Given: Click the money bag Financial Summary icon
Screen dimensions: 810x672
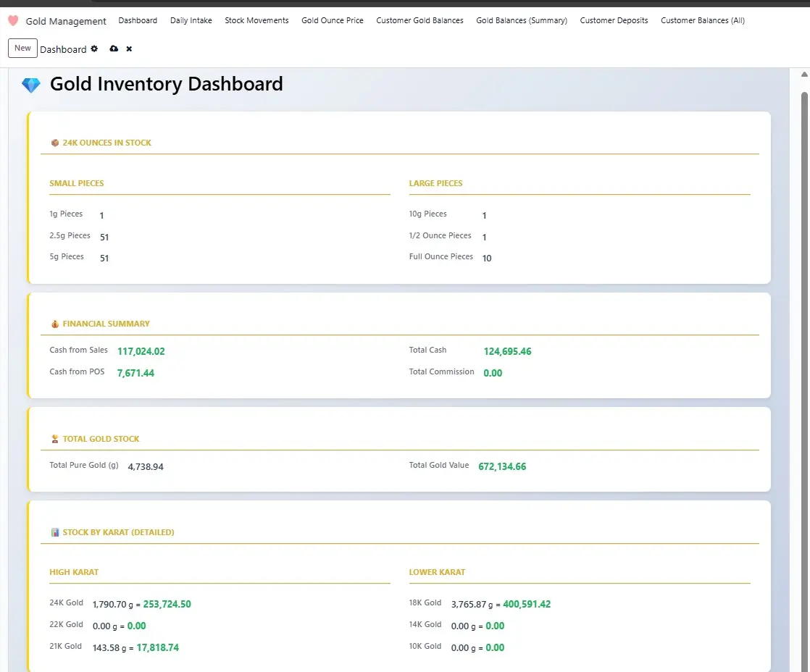Looking at the screenshot, I should (x=54, y=324).
